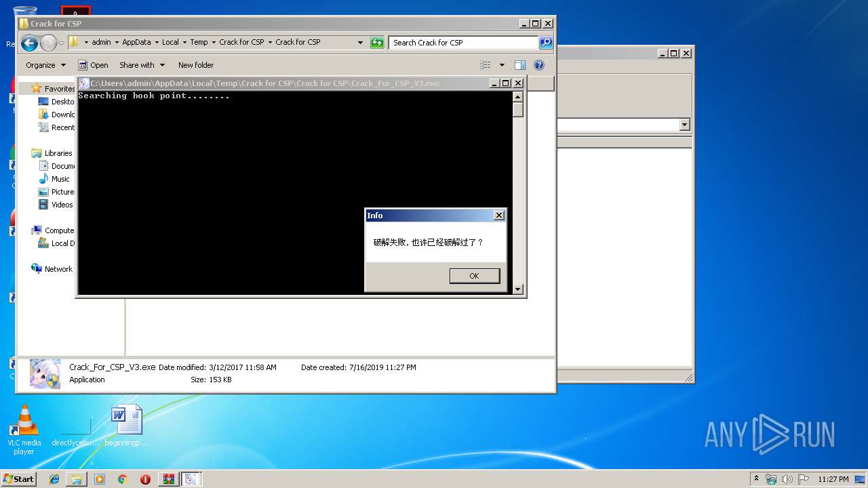Select Libraries in navigation pane
Viewport: 868px width, 488px height.
(52, 153)
